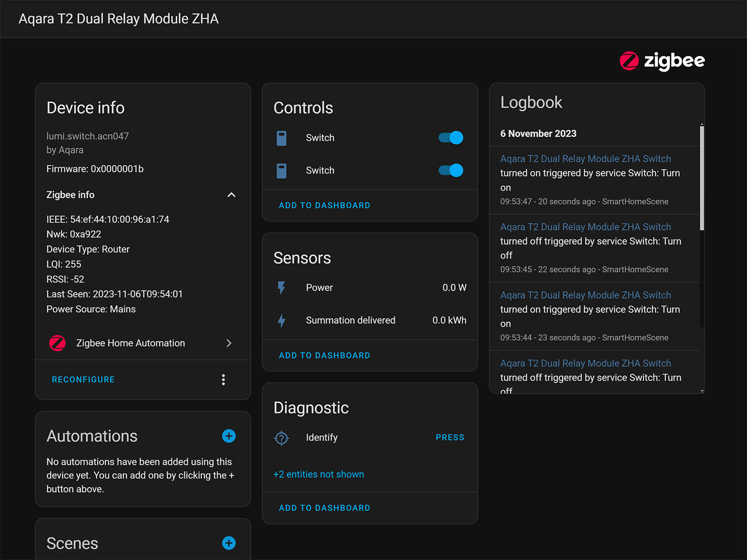Open Zigbee Home Automation chevron arrow

(229, 343)
